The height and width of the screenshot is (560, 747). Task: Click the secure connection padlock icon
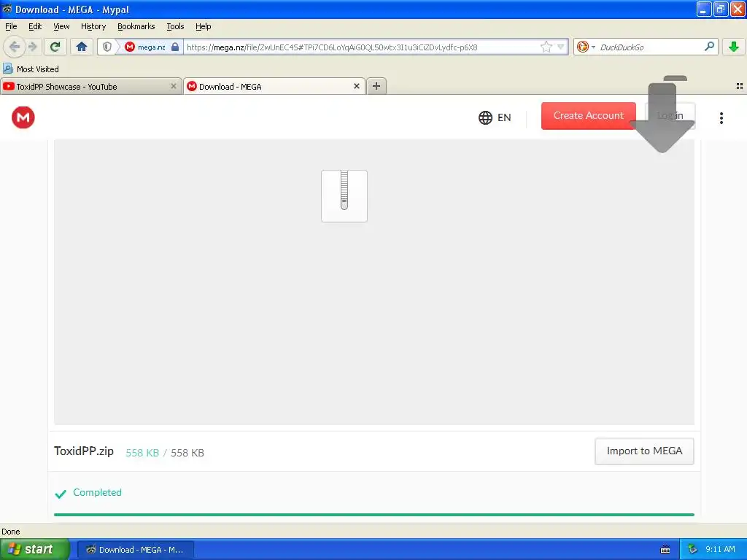[175, 47]
